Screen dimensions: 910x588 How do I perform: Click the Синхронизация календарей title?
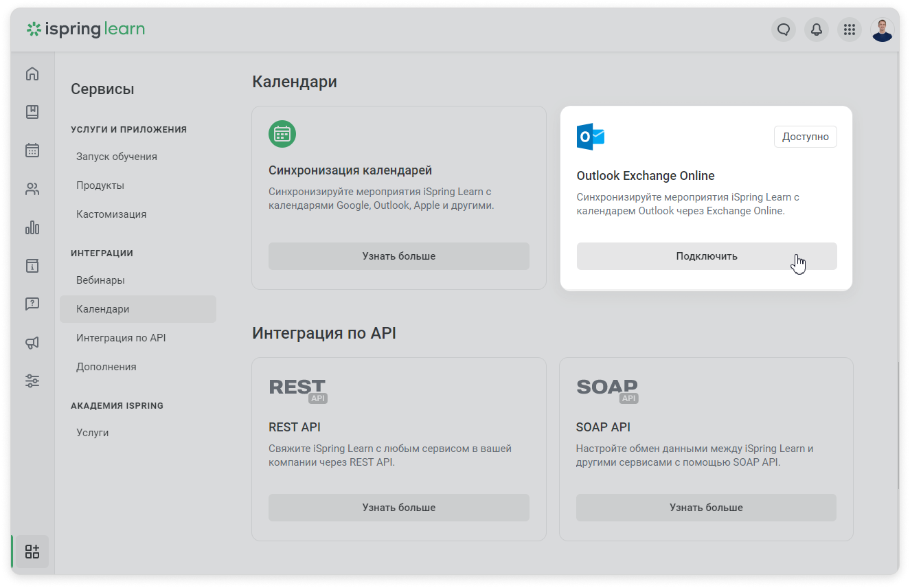point(350,170)
